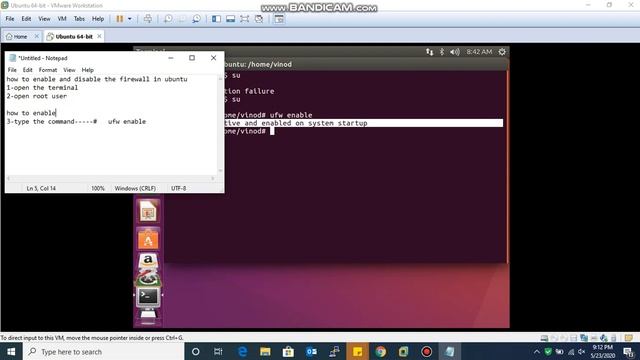Image resolution: width=640 pixels, height=360 pixels.
Task: Switch to Notepad from the taskbar
Action: click(x=449, y=351)
